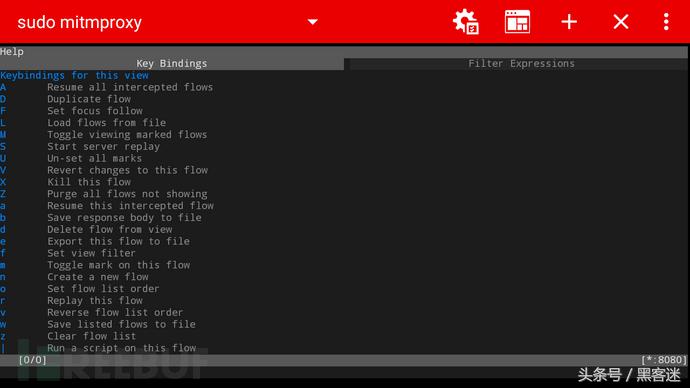Open the three-dot overflow menu

pos(666,22)
